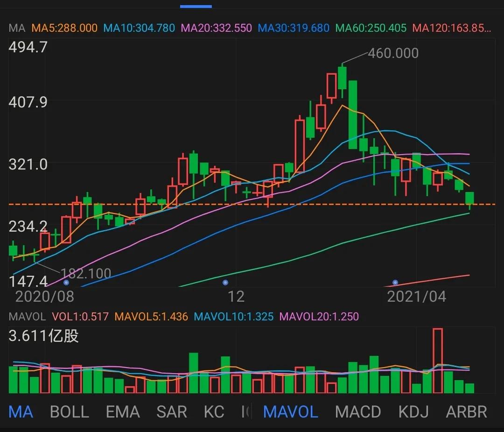Select the MA indicator tab

pos(21,412)
